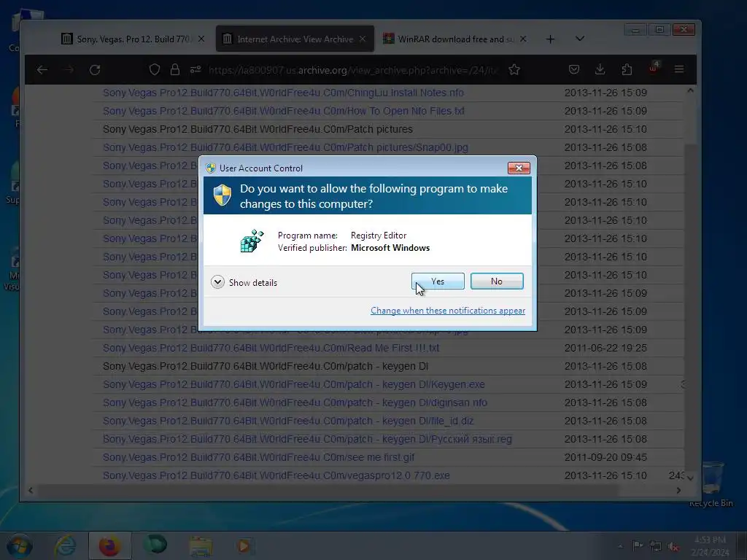Click the 'Patch pictures' folder row text
This screenshot has width=747, height=560.
(258, 130)
